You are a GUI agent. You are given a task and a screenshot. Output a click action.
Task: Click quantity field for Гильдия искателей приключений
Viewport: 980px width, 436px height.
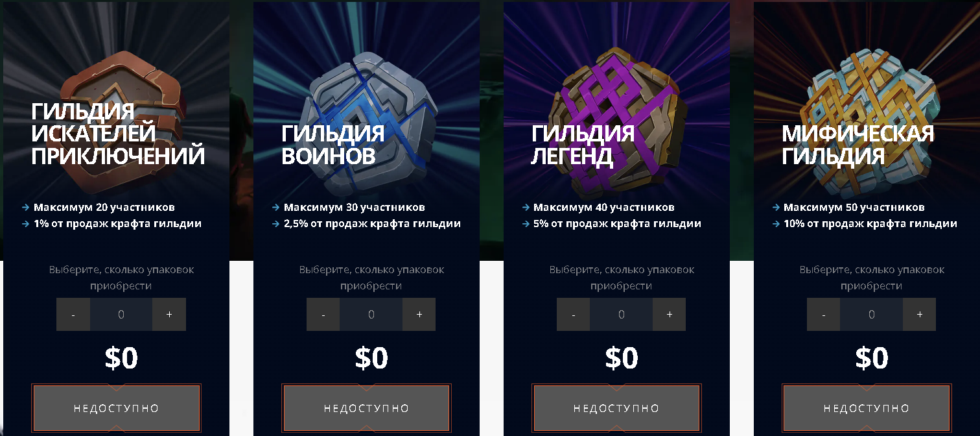121,315
